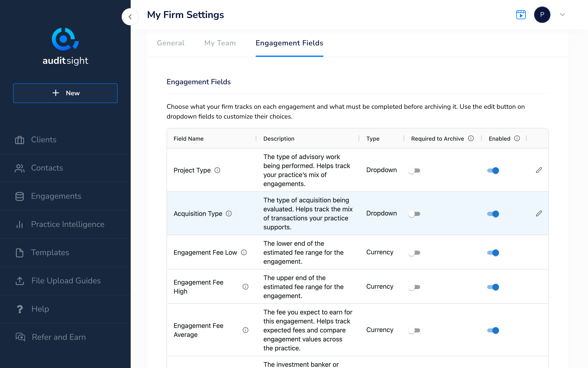
Task: Show info icon next to Engagement Fee Average
Action: (245, 330)
